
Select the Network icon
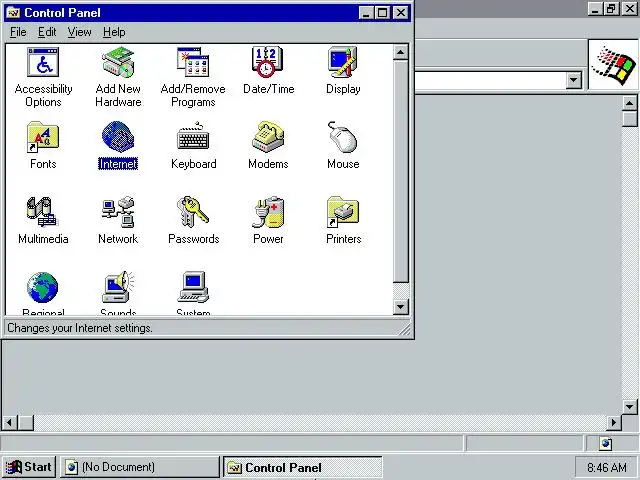coord(118,212)
